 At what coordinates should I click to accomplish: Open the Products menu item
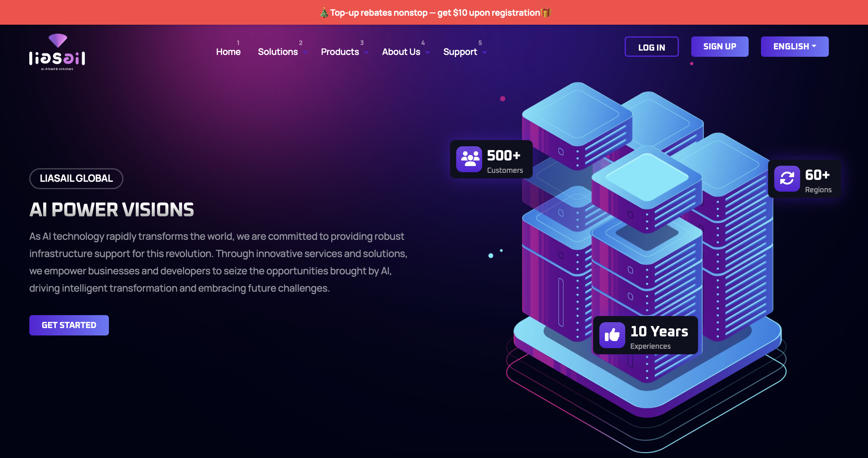pyautogui.click(x=340, y=52)
